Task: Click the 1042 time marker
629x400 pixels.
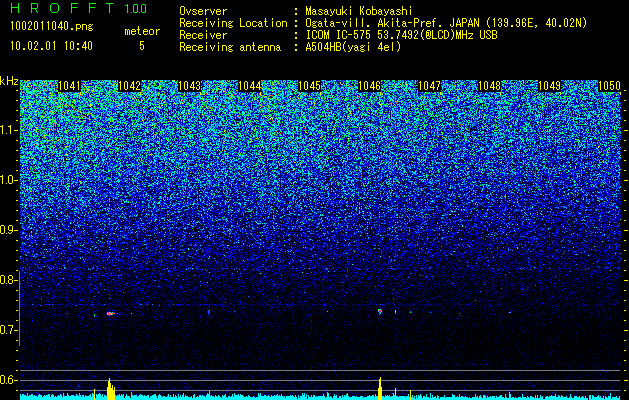Action: coord(130,86)
